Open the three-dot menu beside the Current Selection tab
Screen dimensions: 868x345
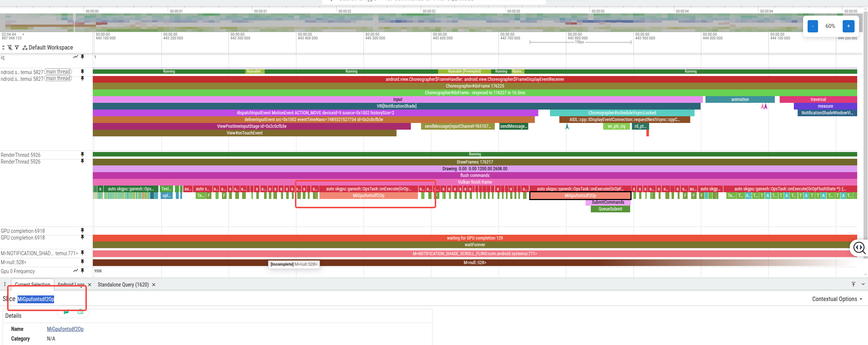tap(5, 284)
